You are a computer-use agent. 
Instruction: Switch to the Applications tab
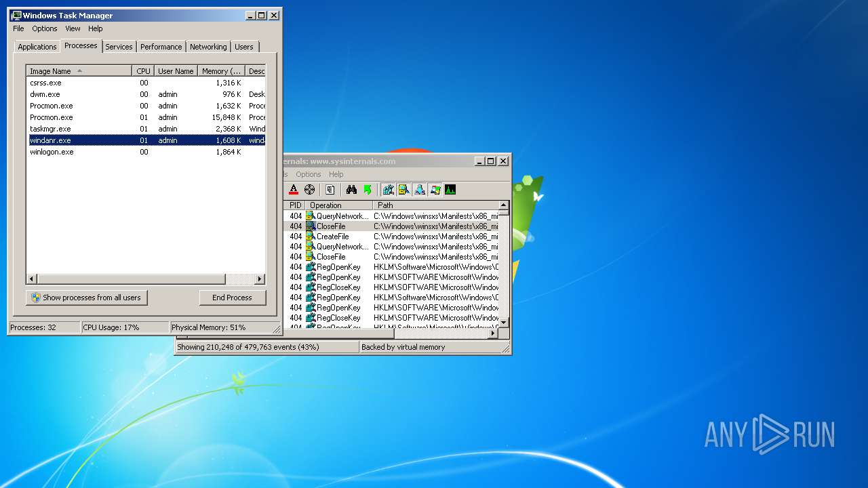coord(37,47)
